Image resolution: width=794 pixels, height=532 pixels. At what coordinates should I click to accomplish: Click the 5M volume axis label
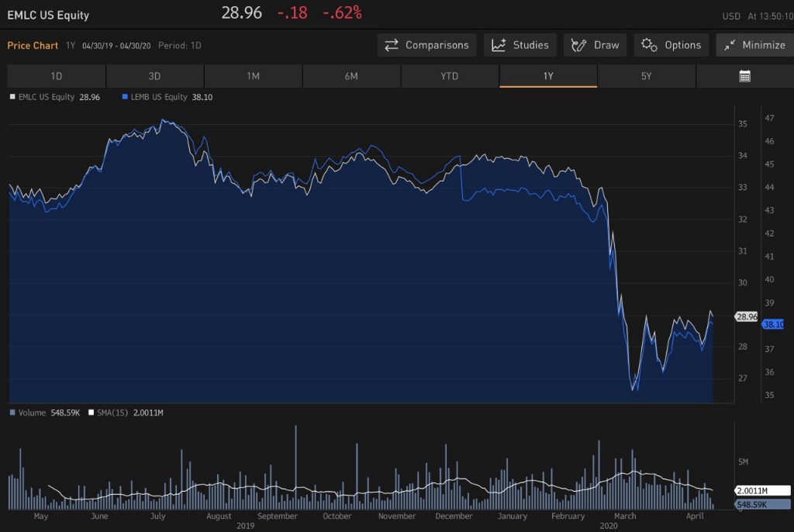pyautogui.click(x=743, y=461)
